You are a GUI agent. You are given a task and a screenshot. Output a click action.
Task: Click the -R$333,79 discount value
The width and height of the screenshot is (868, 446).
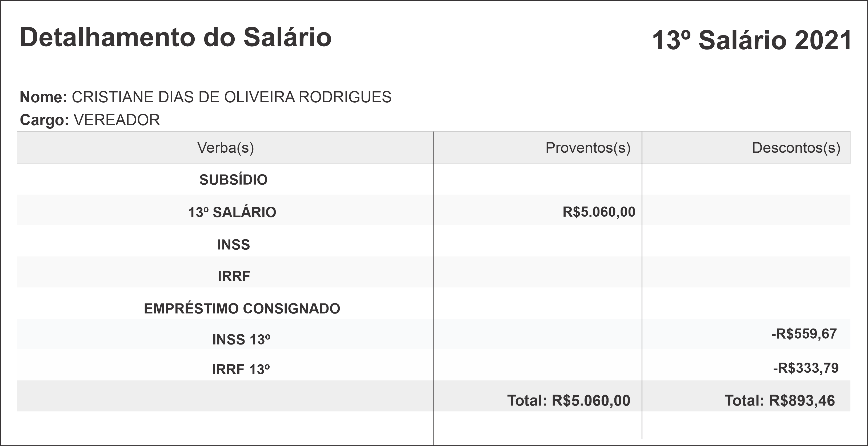point(805,368)
